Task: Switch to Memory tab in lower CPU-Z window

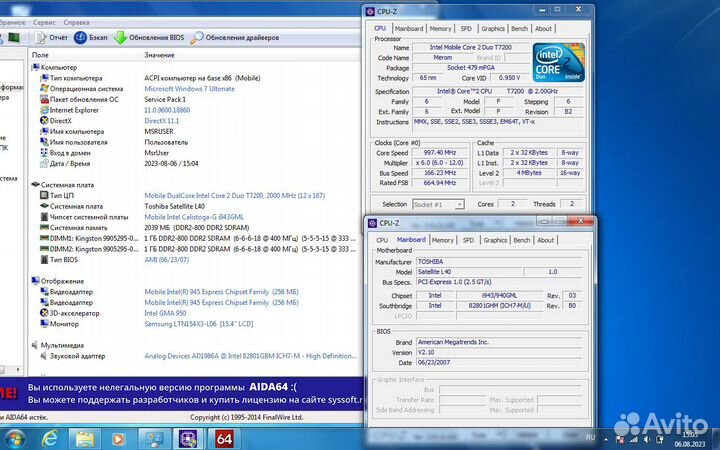Action: pos(443,240)
